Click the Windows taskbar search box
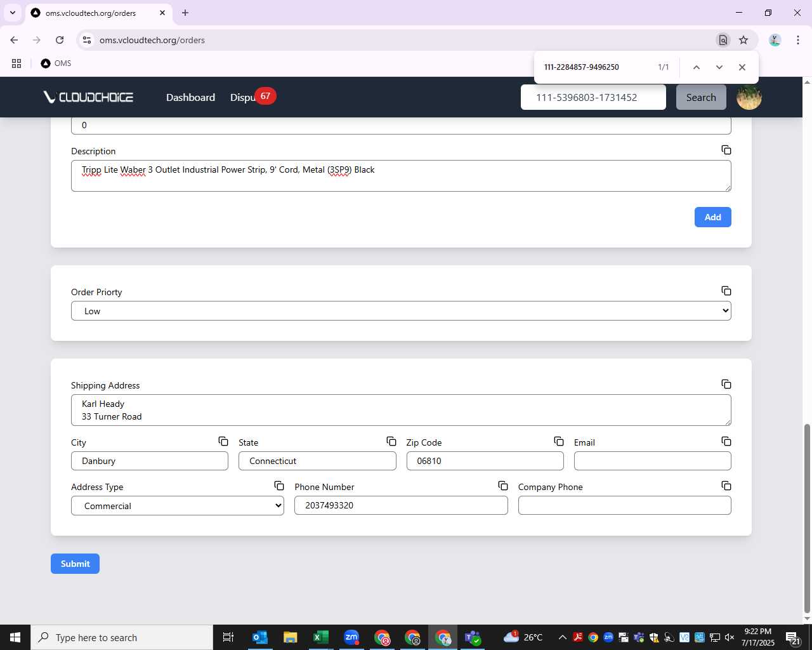 click(x=122, y=637)
